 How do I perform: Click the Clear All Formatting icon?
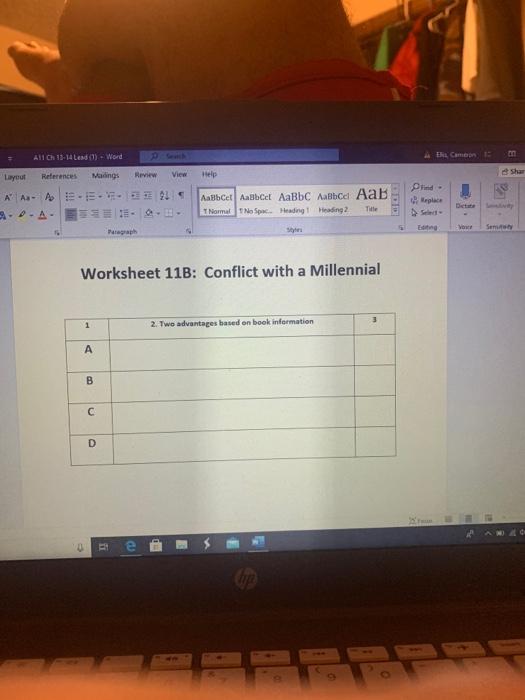(x=50, y=197)
